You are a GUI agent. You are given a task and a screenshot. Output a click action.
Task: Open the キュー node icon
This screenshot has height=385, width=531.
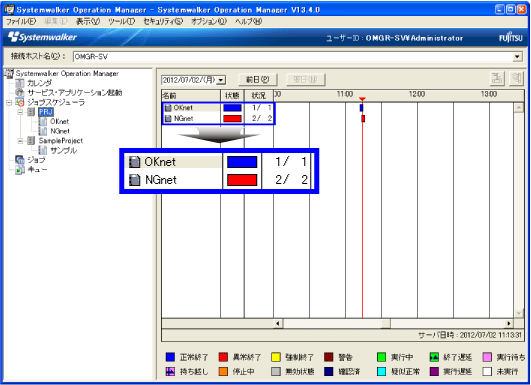pyautogui.click(x=20, y=170)
